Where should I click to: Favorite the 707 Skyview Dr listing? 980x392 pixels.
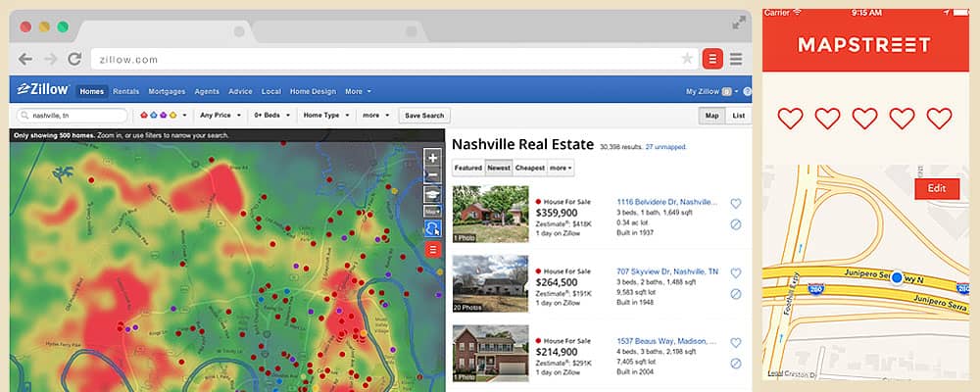[x=736, y=273]
